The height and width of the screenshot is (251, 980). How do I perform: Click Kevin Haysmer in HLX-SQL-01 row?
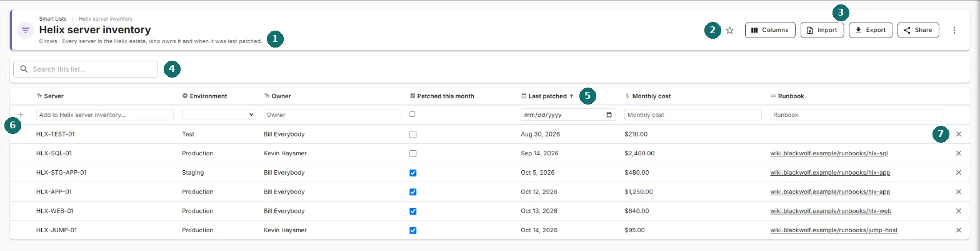[286, 153]
